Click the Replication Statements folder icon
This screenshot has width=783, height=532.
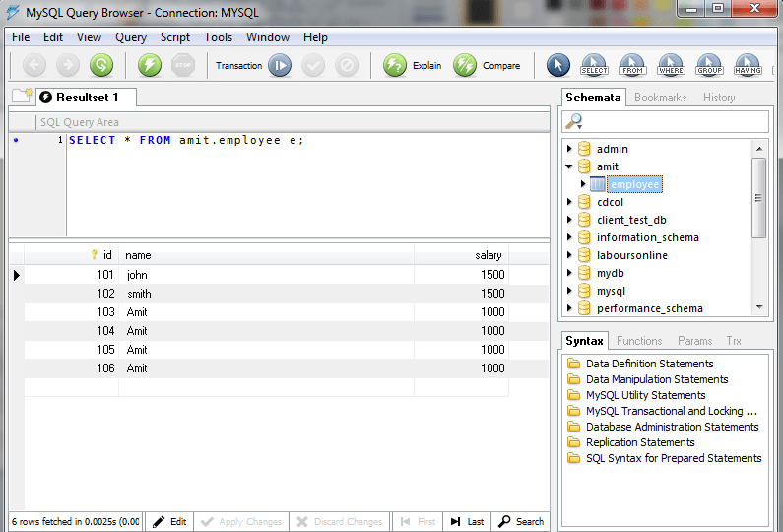(574, 442)
